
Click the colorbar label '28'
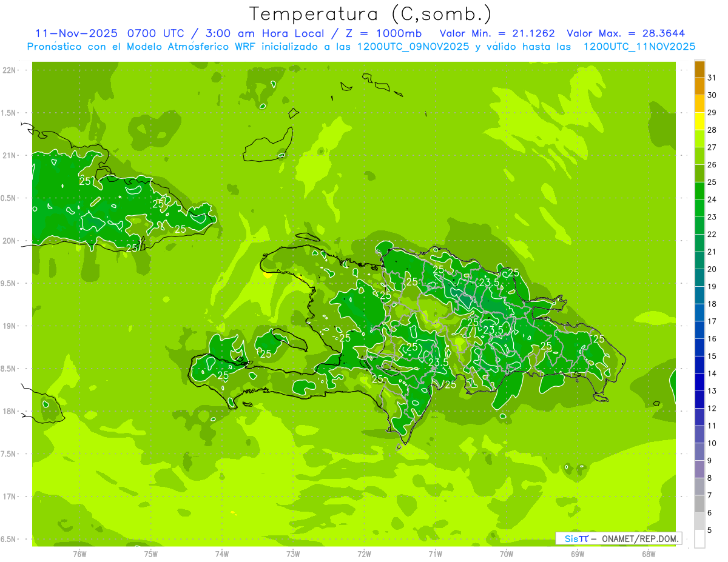click(x=712, y=130)
